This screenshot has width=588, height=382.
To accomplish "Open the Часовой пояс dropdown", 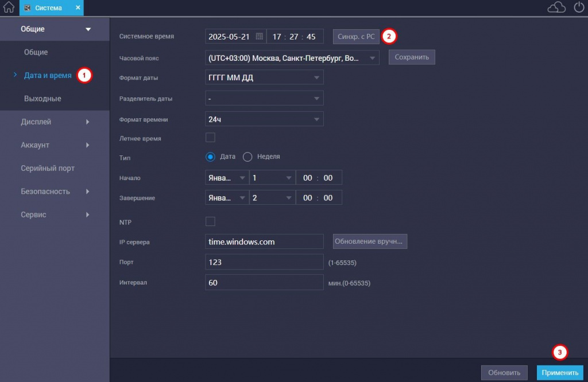I will pyautogui.click(x=292, y=57).
